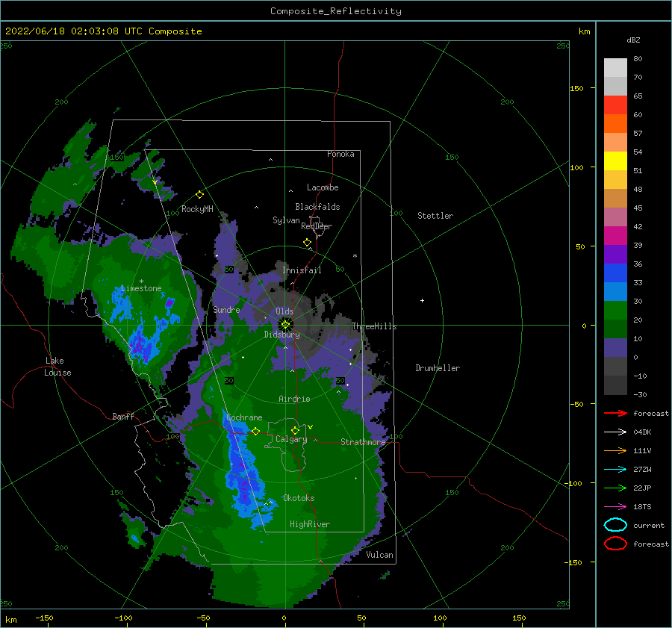Screen dimensions: 672x628
Task: Click the HighRiver town label
Action: click(310, 524)
